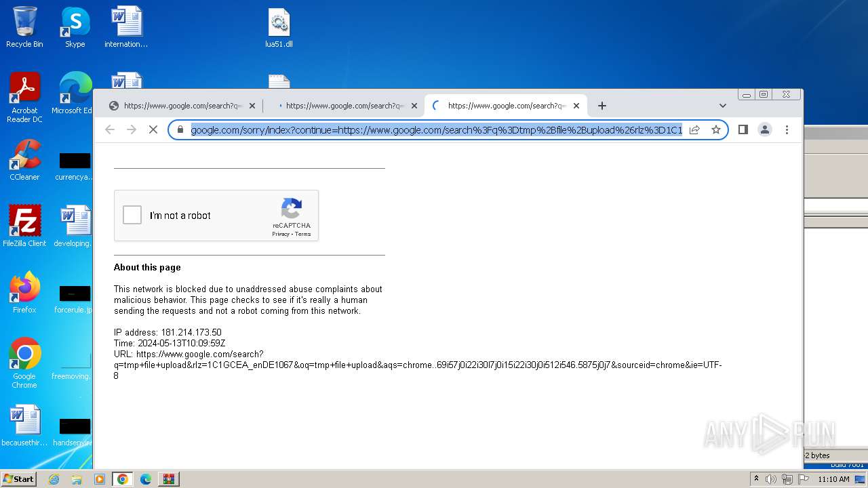868x488 pixels.
Task: Select Chrome in the taskbar
Action: pos(122,479)
